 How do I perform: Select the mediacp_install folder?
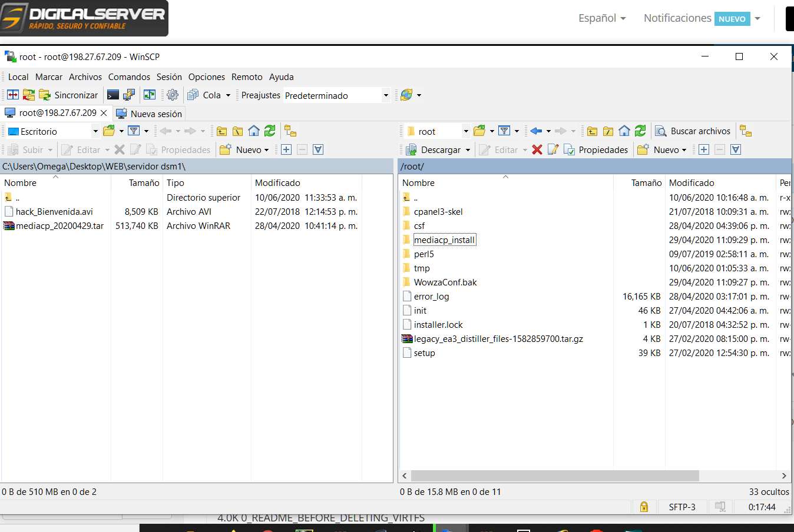coord(444,240)
